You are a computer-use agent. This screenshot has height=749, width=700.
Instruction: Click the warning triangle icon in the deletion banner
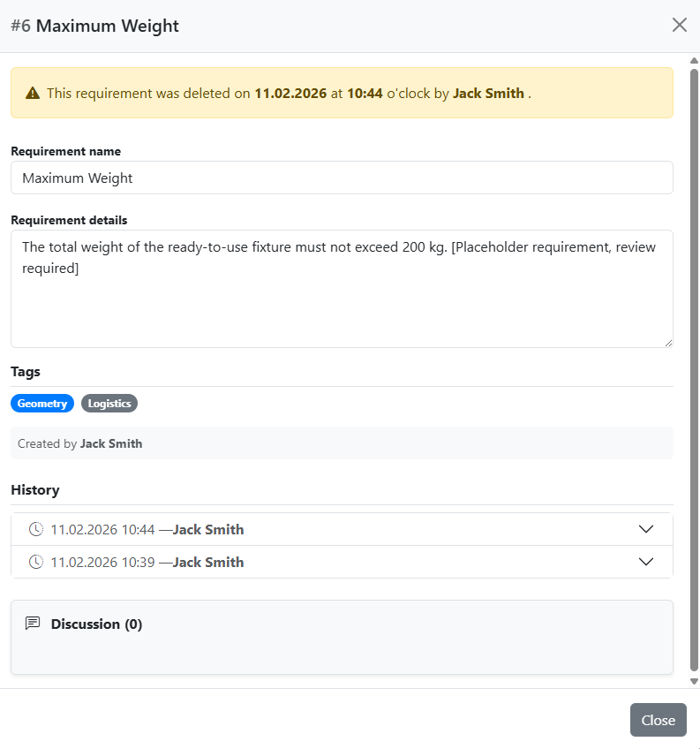click(34, 92)
